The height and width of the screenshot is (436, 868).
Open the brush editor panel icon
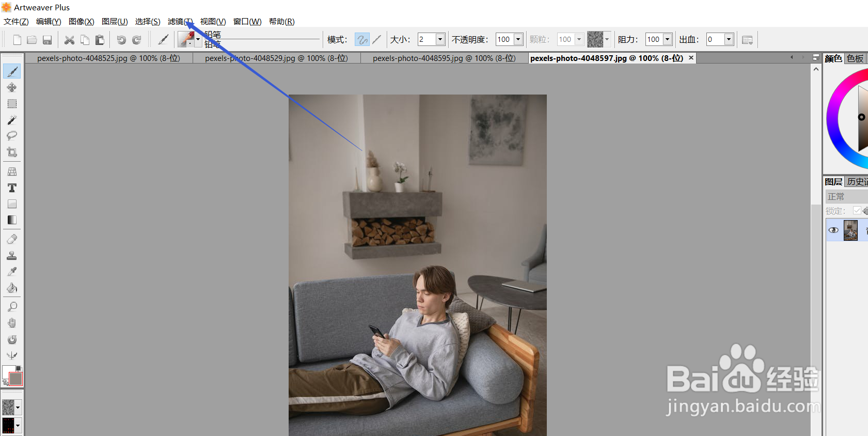(747, 40)
